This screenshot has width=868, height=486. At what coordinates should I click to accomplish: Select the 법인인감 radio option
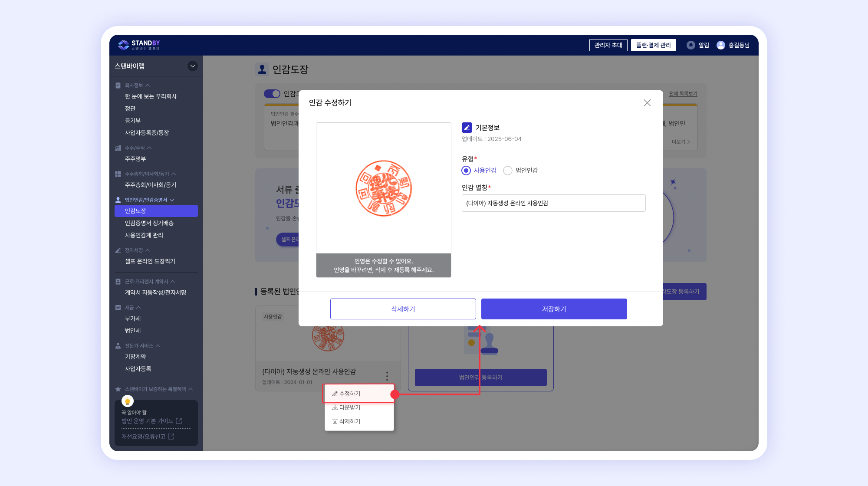508,171
